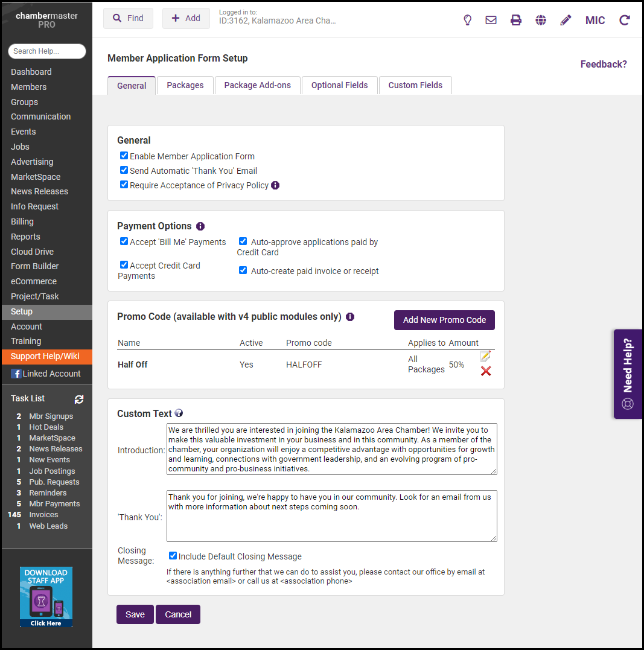Open the Need Help side panel
The image size is (644, 650).
(x=628, y=374)
